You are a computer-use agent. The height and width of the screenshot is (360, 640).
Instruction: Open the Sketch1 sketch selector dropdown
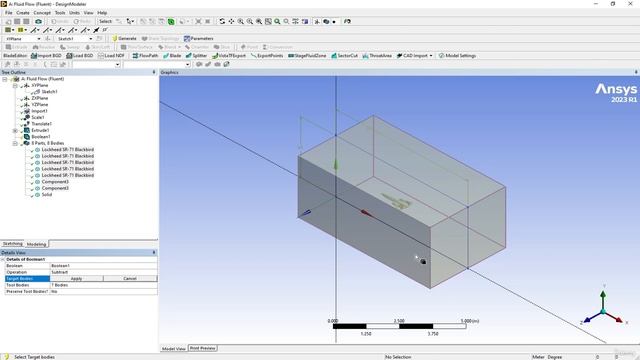(91, 38)
